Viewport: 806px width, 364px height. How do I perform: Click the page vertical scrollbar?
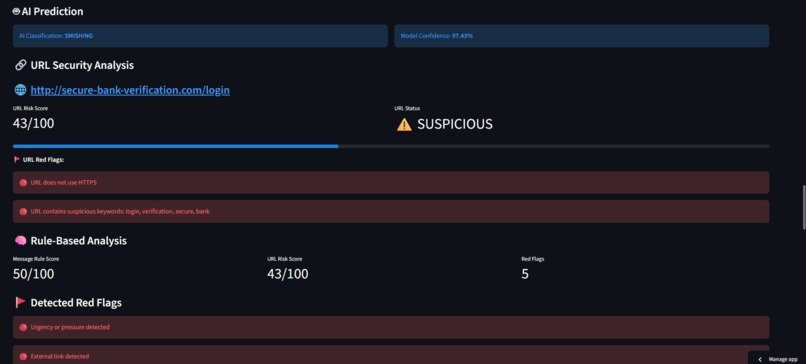click(803, 207)
